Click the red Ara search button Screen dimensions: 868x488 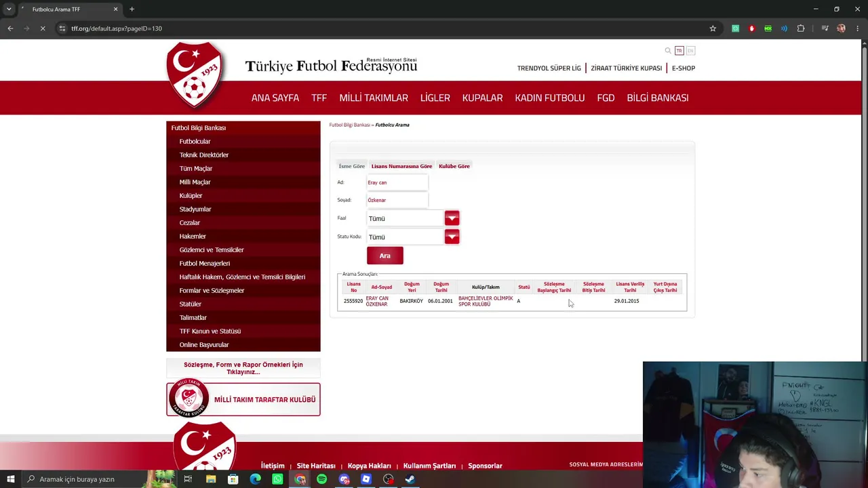point(385,256)
